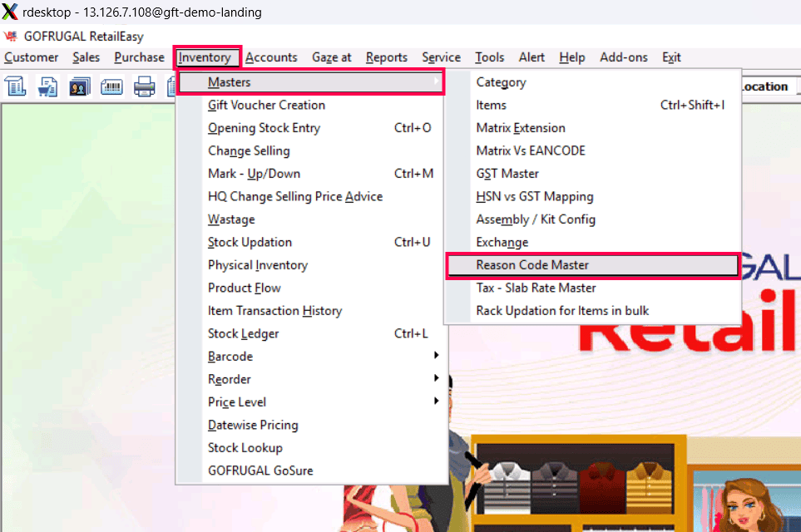This screenshot has width=801, height=532.
Task: Choose Stock Updation
Action: tap(311, 243)
